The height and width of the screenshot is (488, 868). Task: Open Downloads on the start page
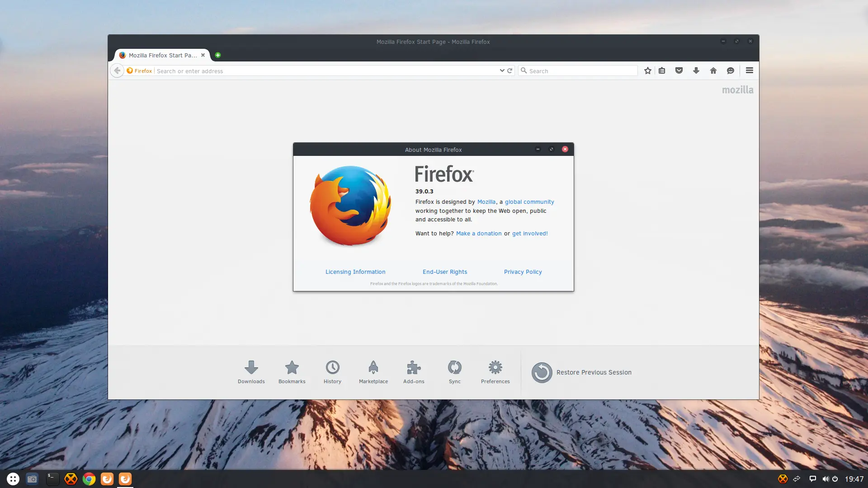(251, 372)
